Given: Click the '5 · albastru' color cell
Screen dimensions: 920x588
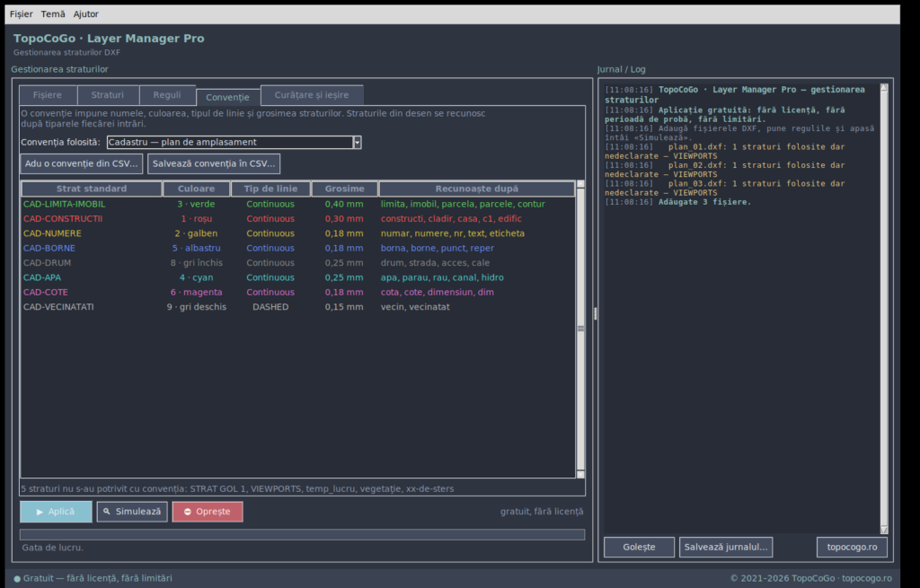Looking at the screenshot, I should click(x=196, y=248).
